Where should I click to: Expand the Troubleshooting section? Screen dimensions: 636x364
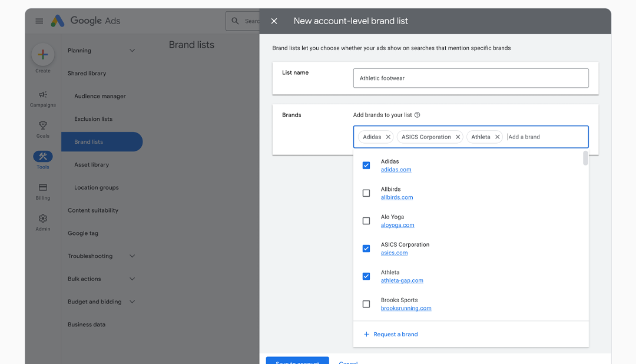[x=132, y=256]
